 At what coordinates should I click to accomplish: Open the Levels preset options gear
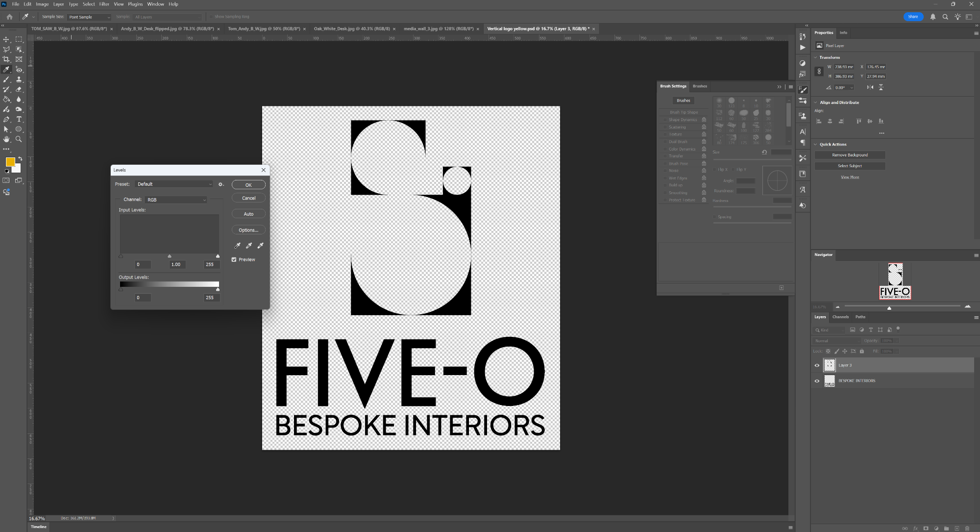point(220,184)
